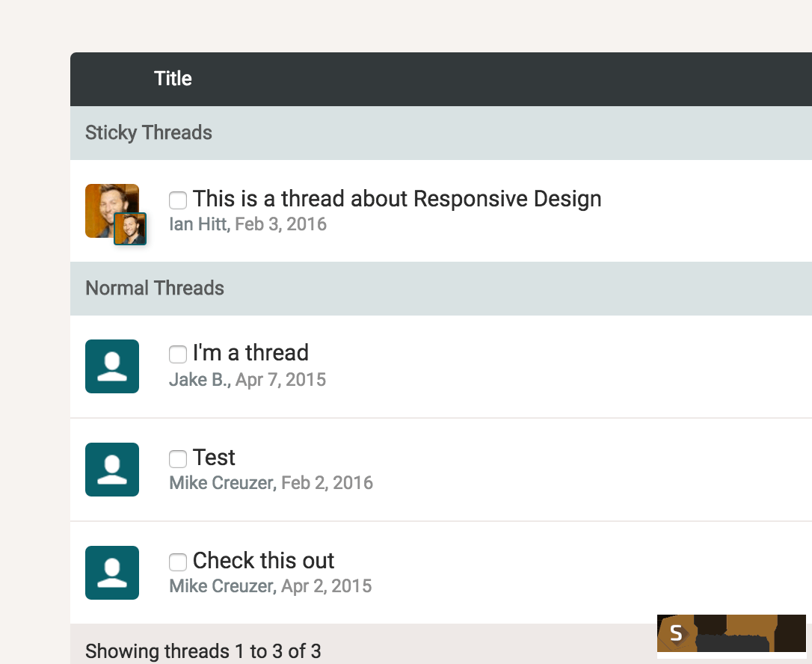812x664 pixels.
Task: Click the Apr 2, 2015 date
Action: pos(326,585)
